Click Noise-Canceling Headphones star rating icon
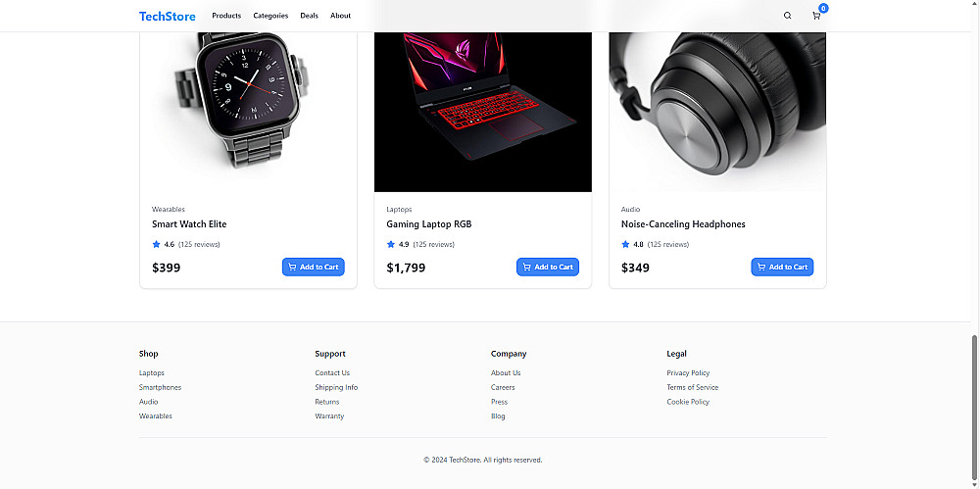980x489 pixels. 625,245
